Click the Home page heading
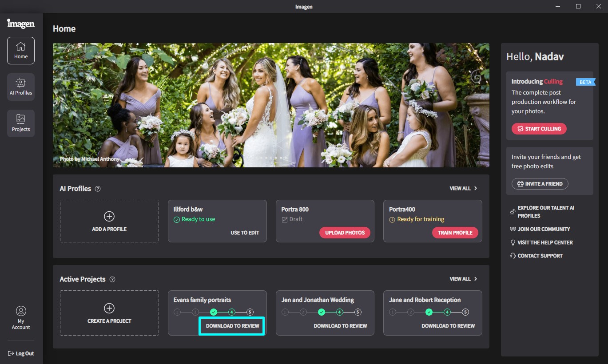608x364 pixels. point(64,28)
